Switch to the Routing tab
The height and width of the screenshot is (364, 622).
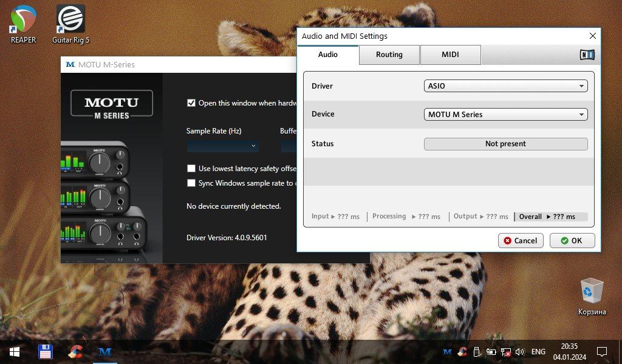click(389, 55)
